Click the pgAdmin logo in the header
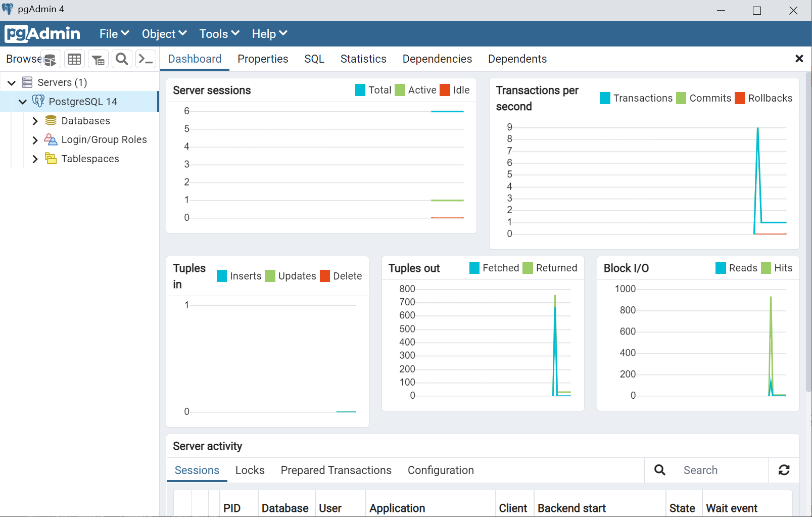812x517 pixels. (42, 34)
